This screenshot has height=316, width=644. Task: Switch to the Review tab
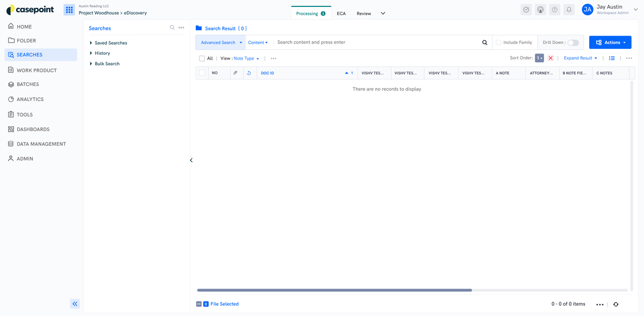point(364,13)
